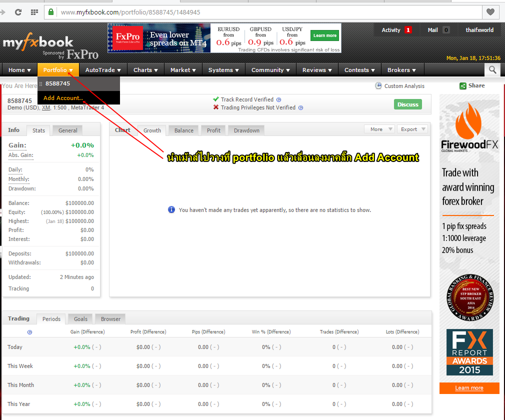Open the browser apps grid icon

point(34,12)
